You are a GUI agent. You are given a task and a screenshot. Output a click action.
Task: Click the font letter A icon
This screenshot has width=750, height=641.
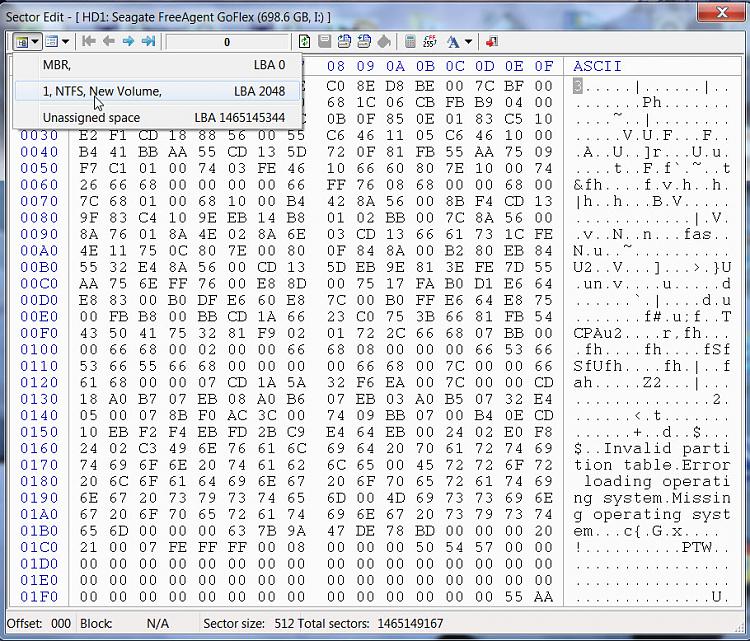[453, 42]
